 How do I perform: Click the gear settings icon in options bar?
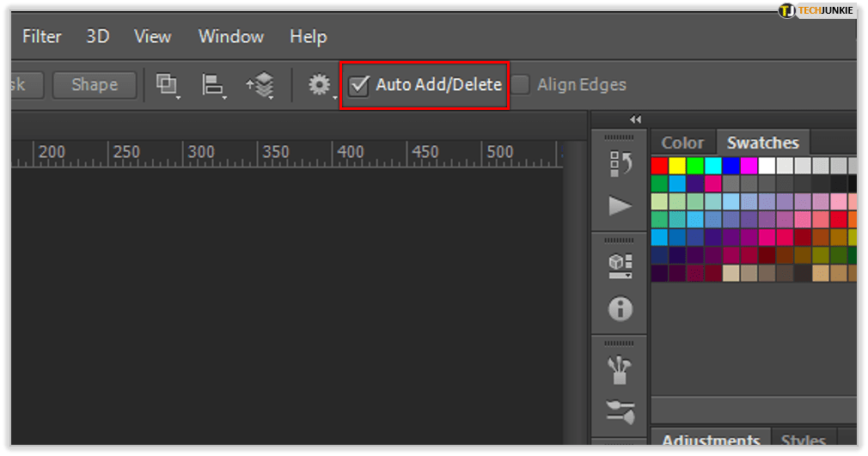pos(320,84)
